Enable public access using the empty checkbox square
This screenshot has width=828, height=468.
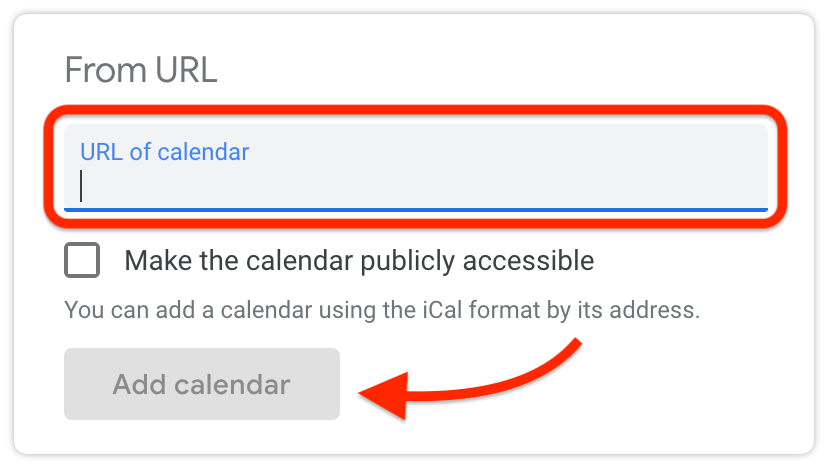click(x=82, y=260)
